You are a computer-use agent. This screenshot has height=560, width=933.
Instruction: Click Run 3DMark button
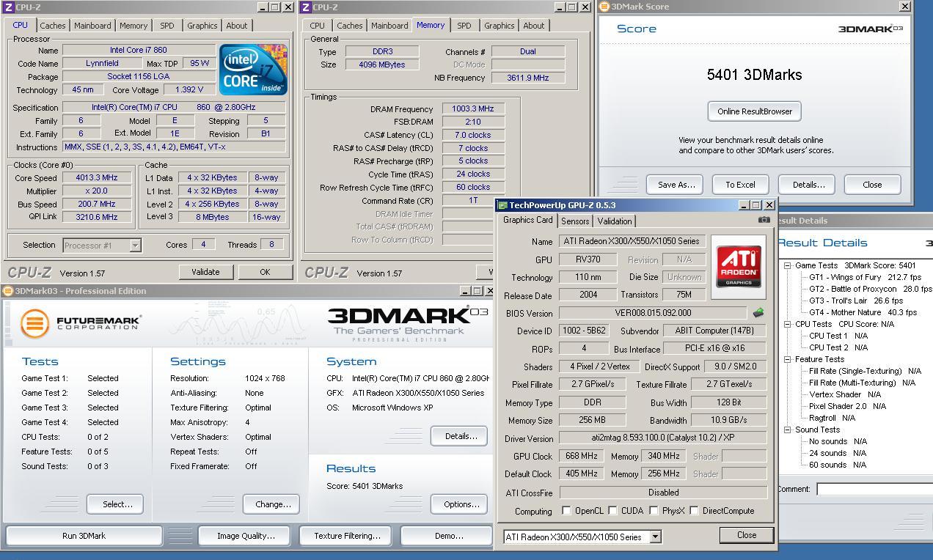tap(84, 536)
